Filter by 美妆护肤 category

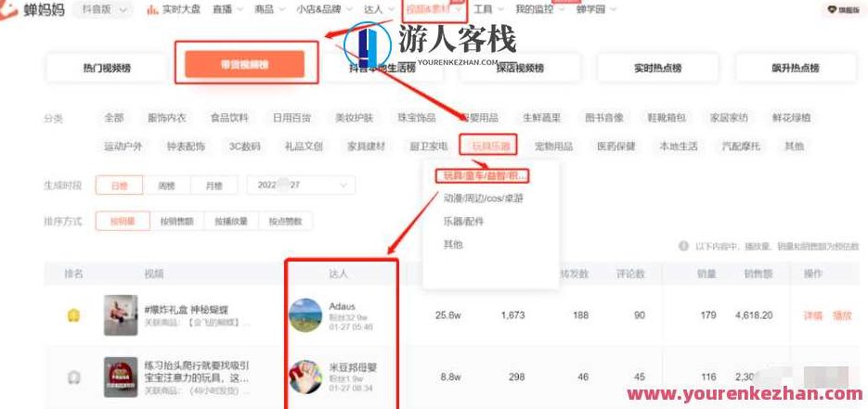[355, 118]
